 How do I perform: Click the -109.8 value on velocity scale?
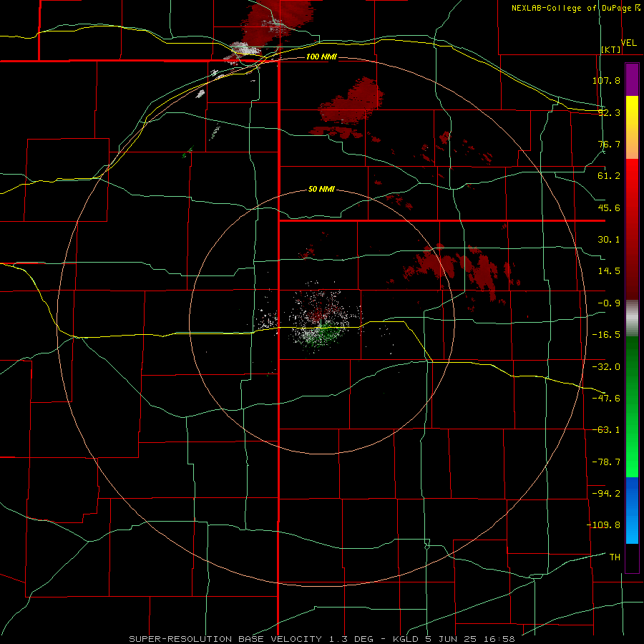(x=603, y=525)
